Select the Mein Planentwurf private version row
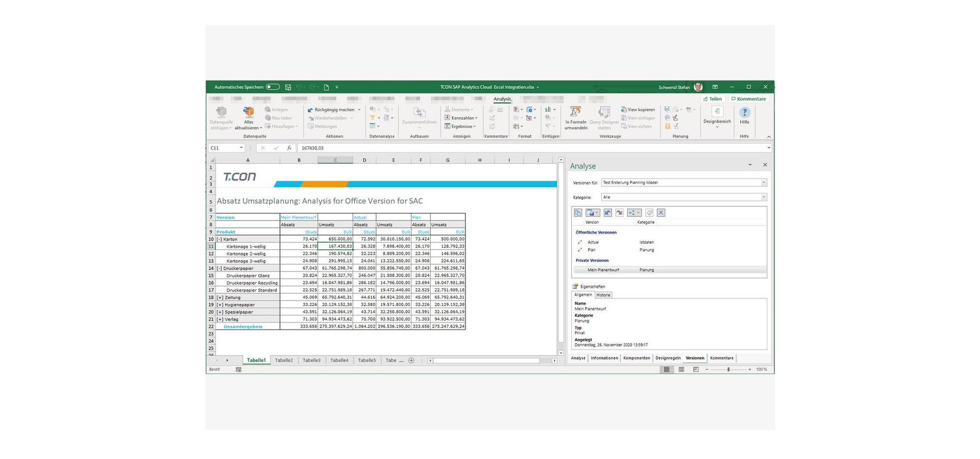980x459 pixels. (x=671, y=270)
